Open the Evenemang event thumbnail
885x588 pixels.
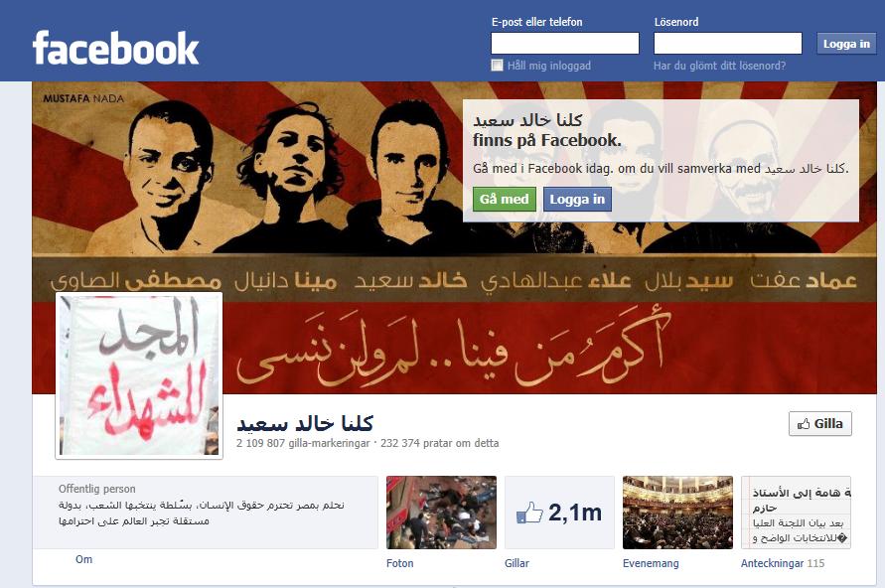pyautogui.click(x=677, y=513)
